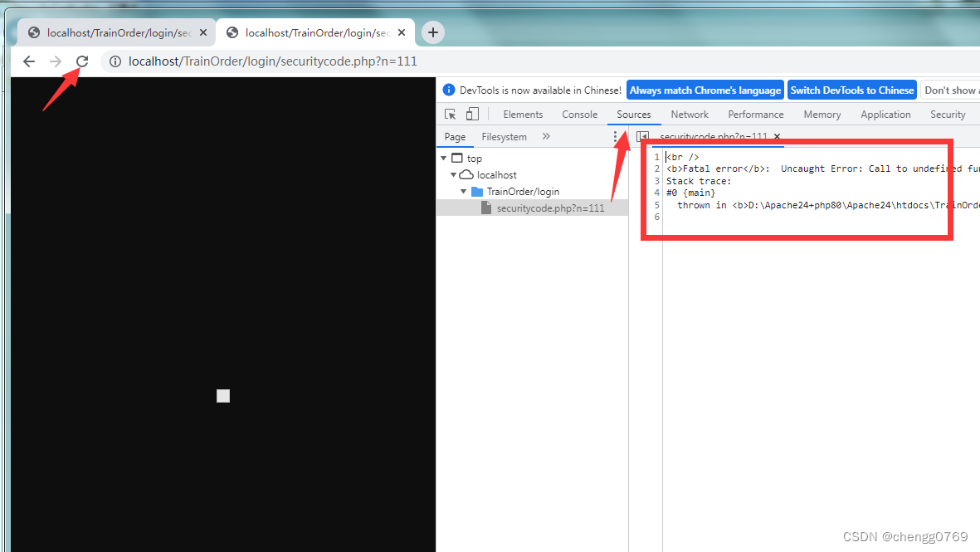Image resolution: width=980 pixels, height=552 pixels.
Task: Collapse the localhost tree node
Action: pyautogui.click(x=454, y=175)
